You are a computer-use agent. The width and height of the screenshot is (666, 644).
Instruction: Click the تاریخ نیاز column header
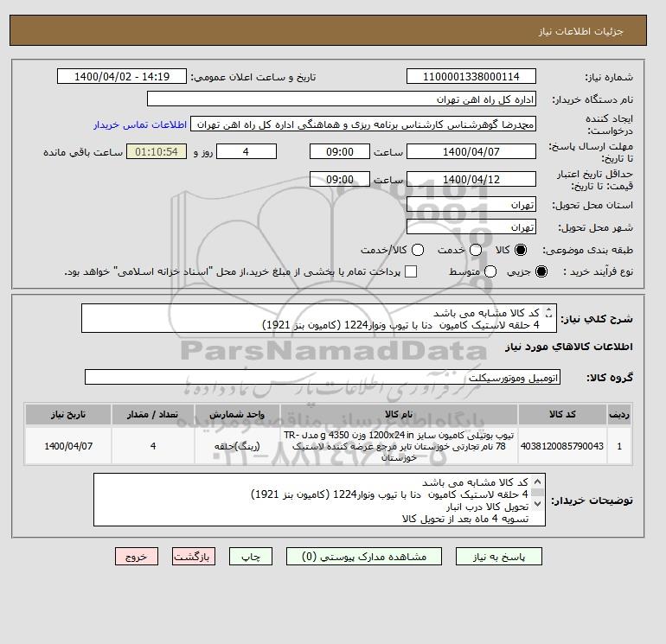pyautogui.click(x=68, y=414)
